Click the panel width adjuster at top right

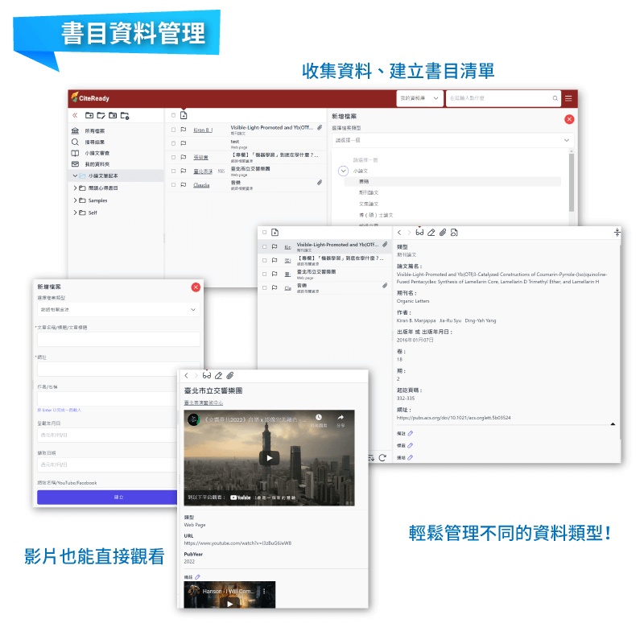click(x=617, y=232)
